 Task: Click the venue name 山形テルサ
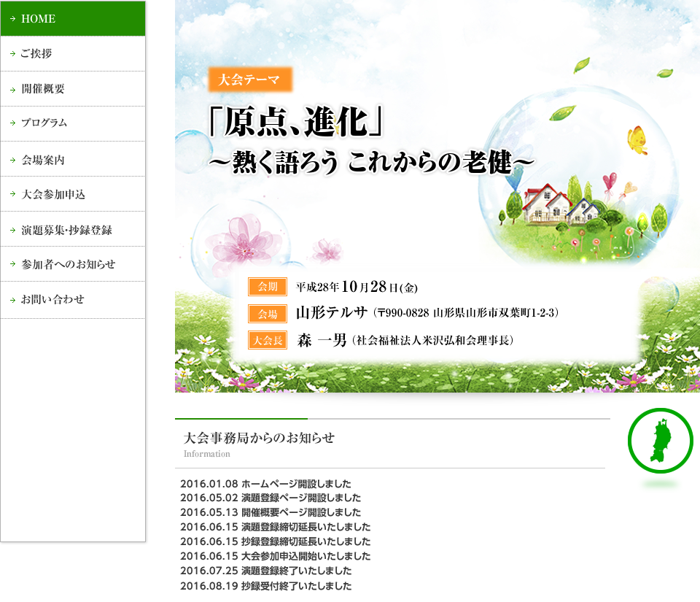click(x=332, y=312)
